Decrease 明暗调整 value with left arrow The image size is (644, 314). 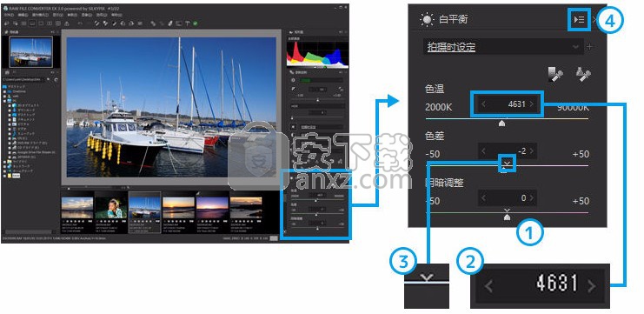[483, 198]
